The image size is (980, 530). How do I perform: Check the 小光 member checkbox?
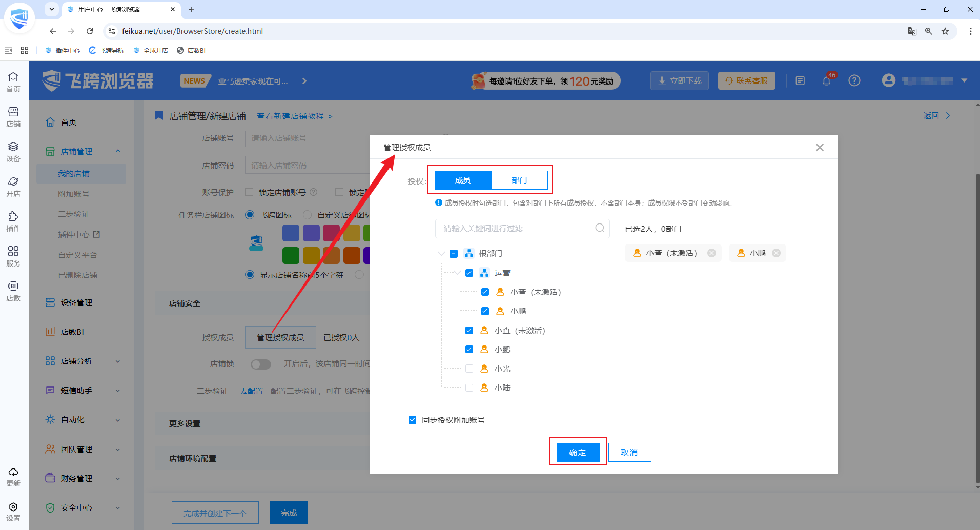click(469, 369)
